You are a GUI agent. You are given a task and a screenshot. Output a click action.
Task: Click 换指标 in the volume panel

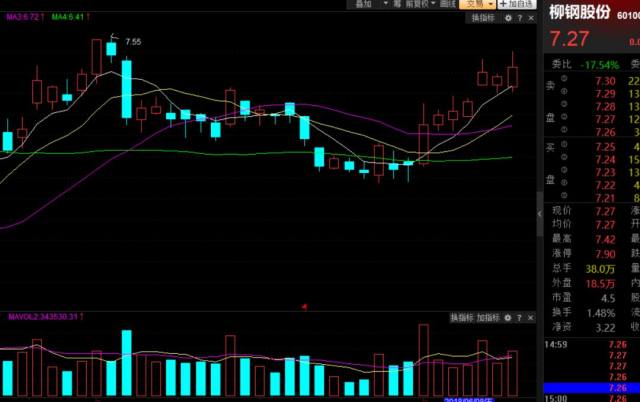point(462,318)
